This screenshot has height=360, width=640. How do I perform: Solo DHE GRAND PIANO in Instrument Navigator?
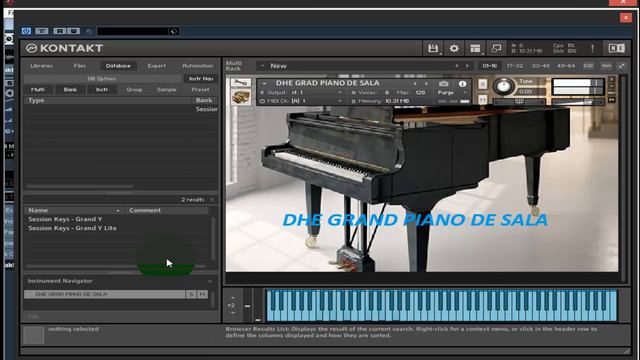click(191, 294)
